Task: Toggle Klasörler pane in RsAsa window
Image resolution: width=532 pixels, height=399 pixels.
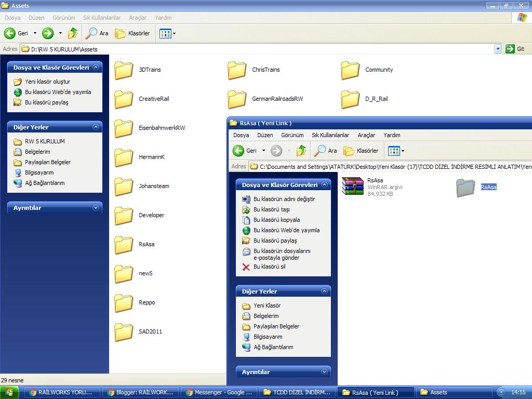Action: point(361,151)
